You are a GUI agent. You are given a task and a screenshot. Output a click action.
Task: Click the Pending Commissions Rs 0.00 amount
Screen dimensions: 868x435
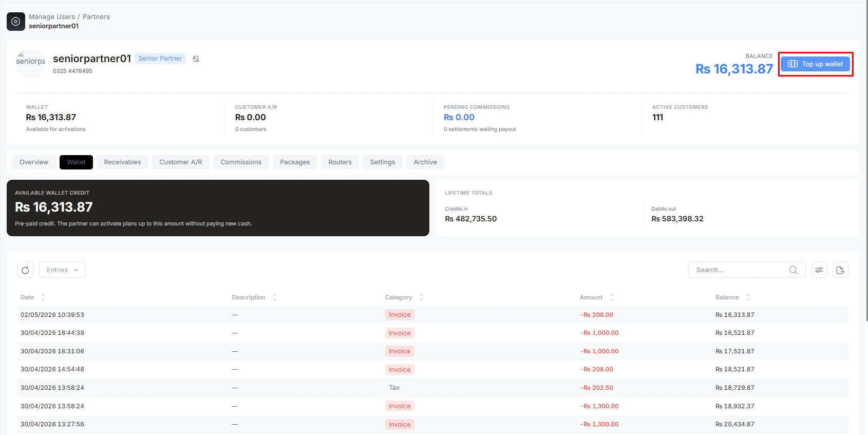pos(459,118)
